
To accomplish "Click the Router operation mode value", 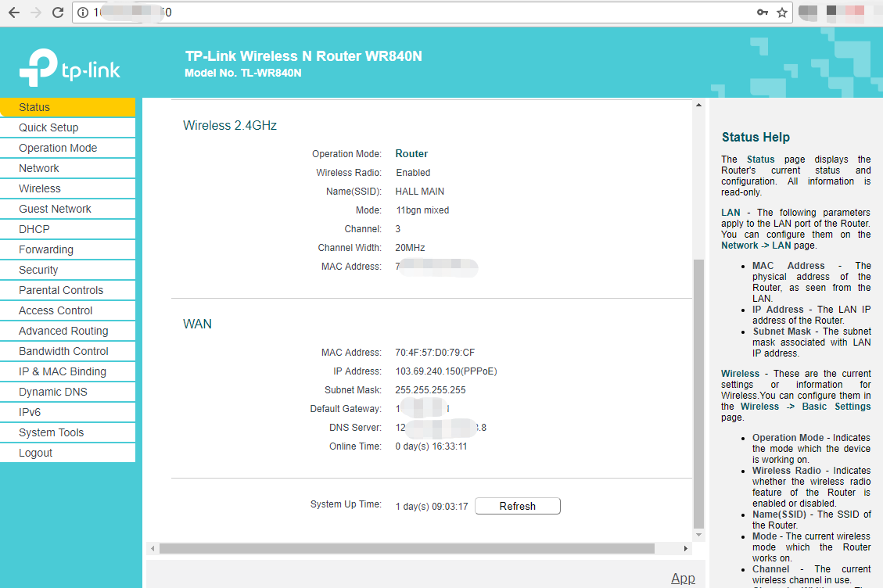I will click(411, 154).
